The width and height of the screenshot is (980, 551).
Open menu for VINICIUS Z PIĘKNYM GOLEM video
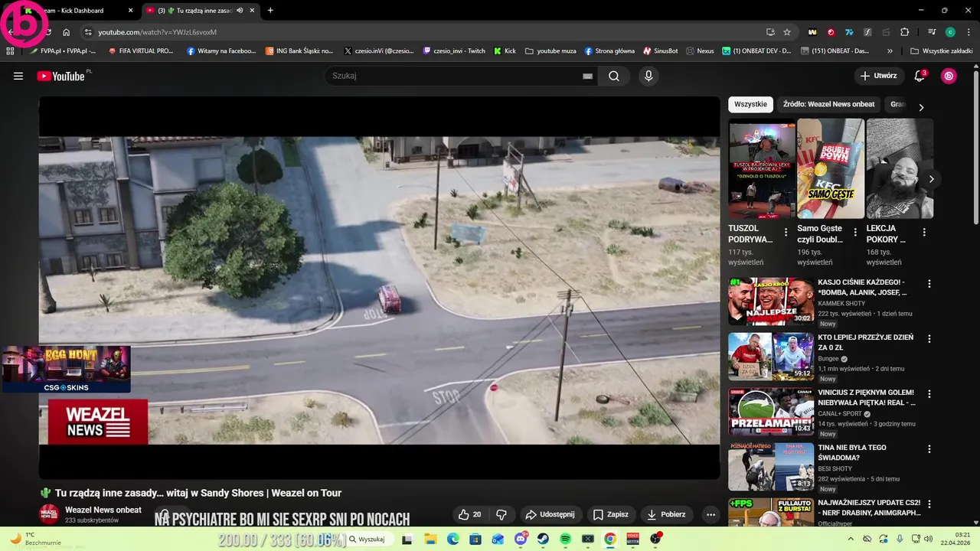tap(929, 393)
